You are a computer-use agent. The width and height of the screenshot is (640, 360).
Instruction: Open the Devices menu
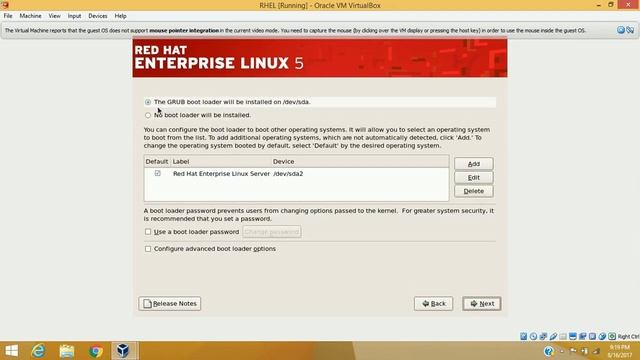click(x=98, y=16)
